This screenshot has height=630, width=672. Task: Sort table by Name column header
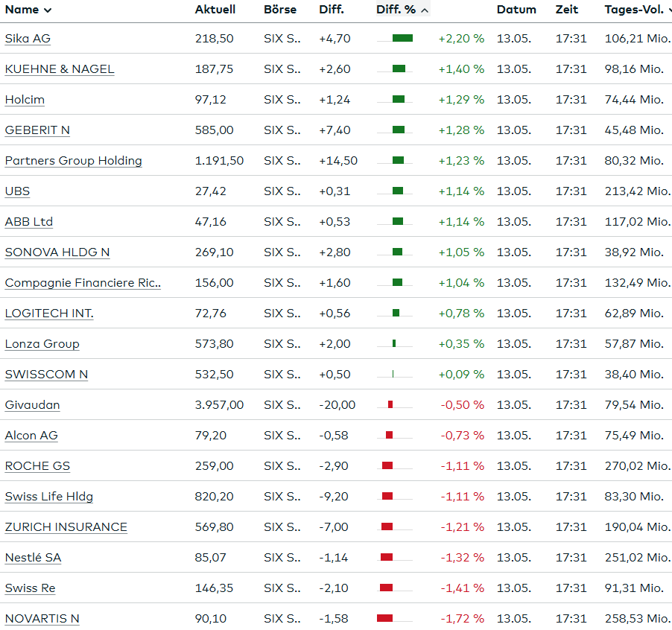tap(28, 10)
